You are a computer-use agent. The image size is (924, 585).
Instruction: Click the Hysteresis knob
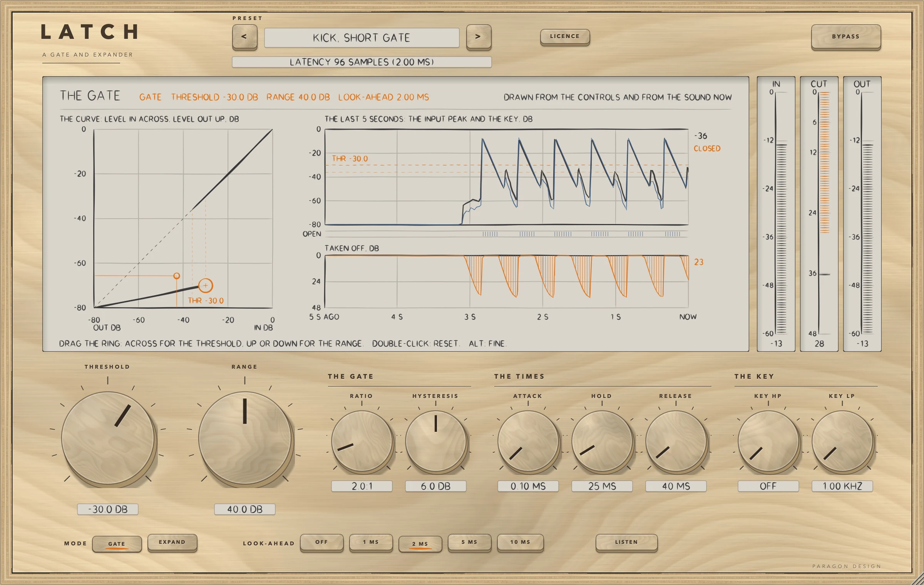436,441
